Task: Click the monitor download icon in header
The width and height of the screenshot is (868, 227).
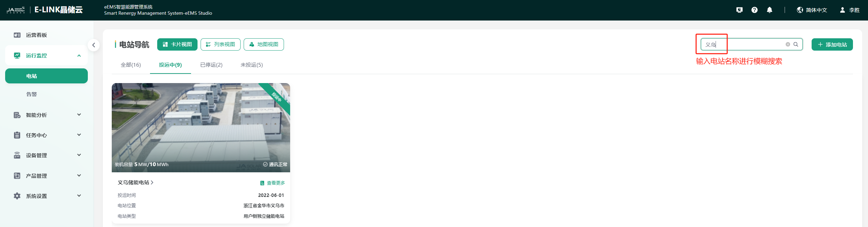Action: point(740,10)
